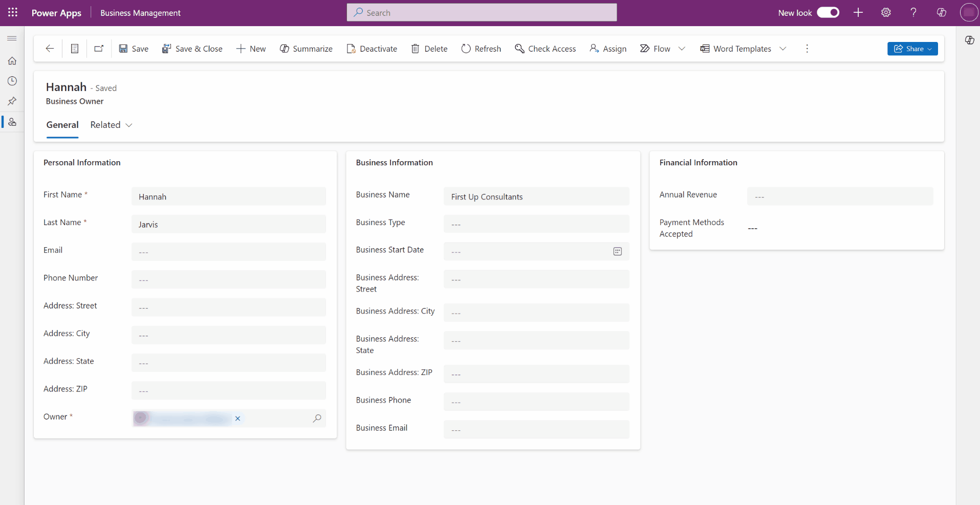This screenshot has height=505, width=980.
Task: Search for Owner records with the magnifier
Action: pos(317,419)
